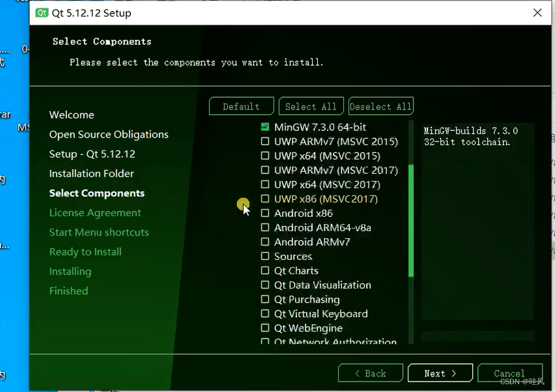Enable UWP x64 (MSVC 2015) checkbox
Image resolution: width=555 pixels, height=392 pixels.
pyautogui.click(x=264, y=156)
